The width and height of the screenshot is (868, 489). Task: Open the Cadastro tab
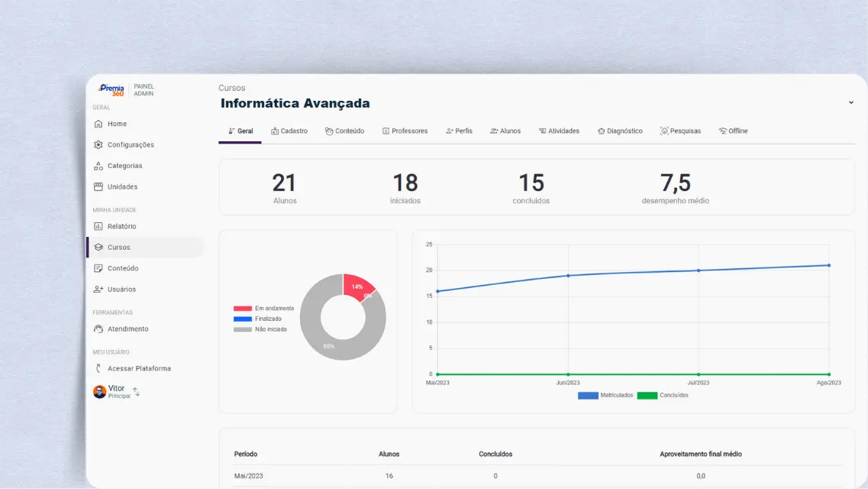click(289, 131)
